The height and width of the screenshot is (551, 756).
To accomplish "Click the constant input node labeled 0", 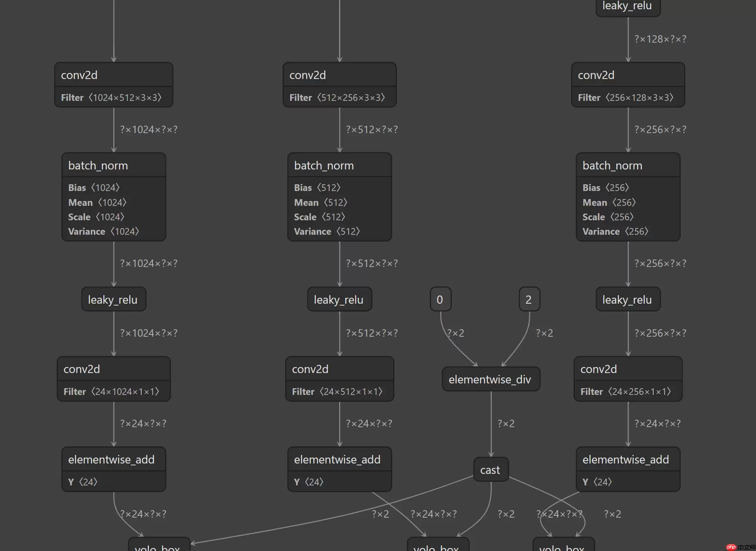I will [x=440, y=299].
